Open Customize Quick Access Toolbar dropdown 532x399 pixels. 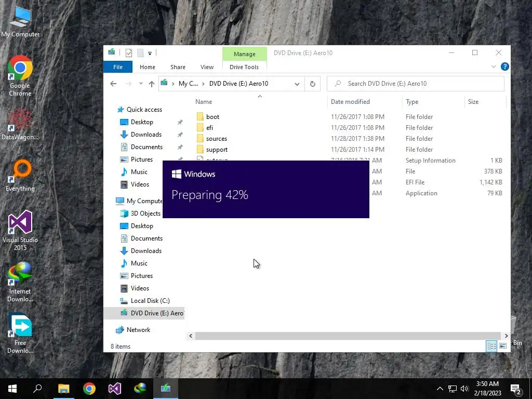tap(150, 54)
